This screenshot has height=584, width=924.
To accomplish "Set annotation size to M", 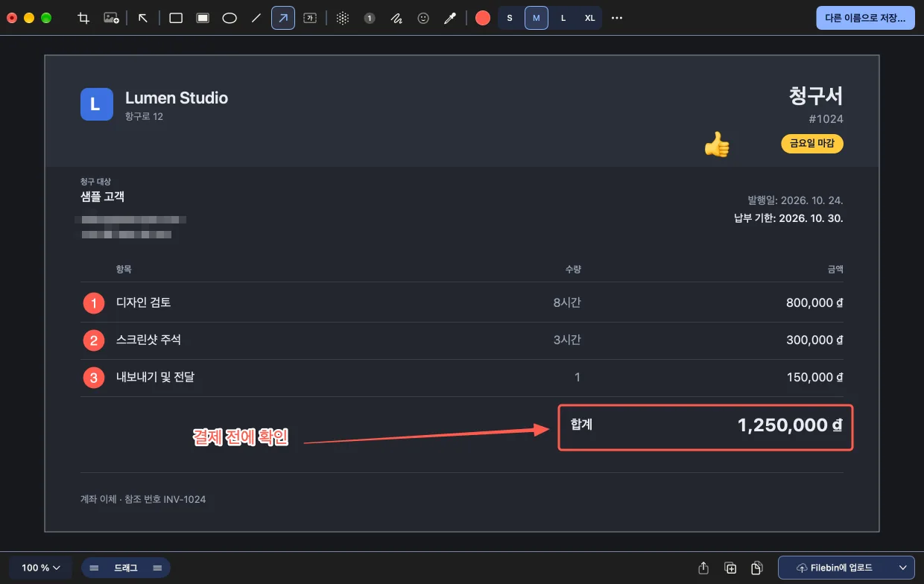I will (x=537, y=18).
